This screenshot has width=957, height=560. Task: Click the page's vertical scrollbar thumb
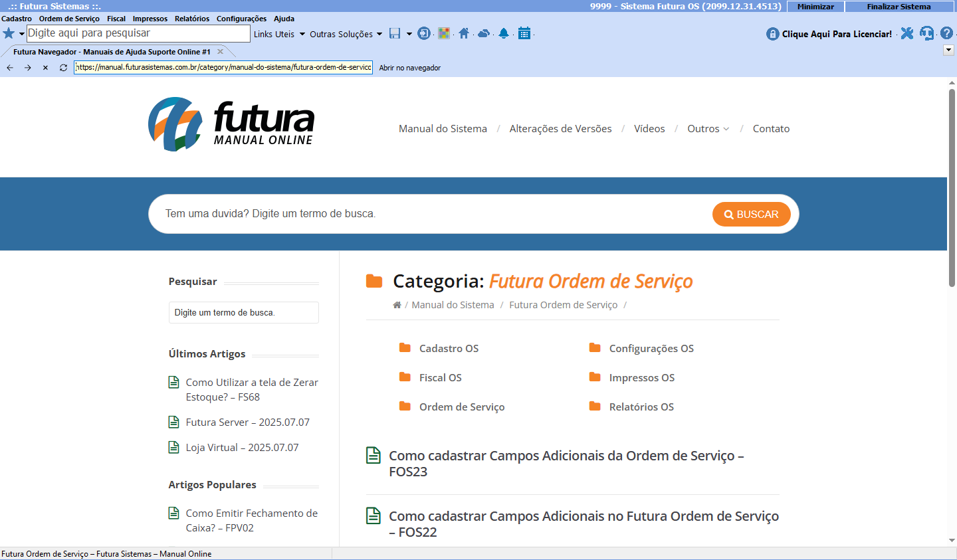pyautogui.click(x=952, y=187)
